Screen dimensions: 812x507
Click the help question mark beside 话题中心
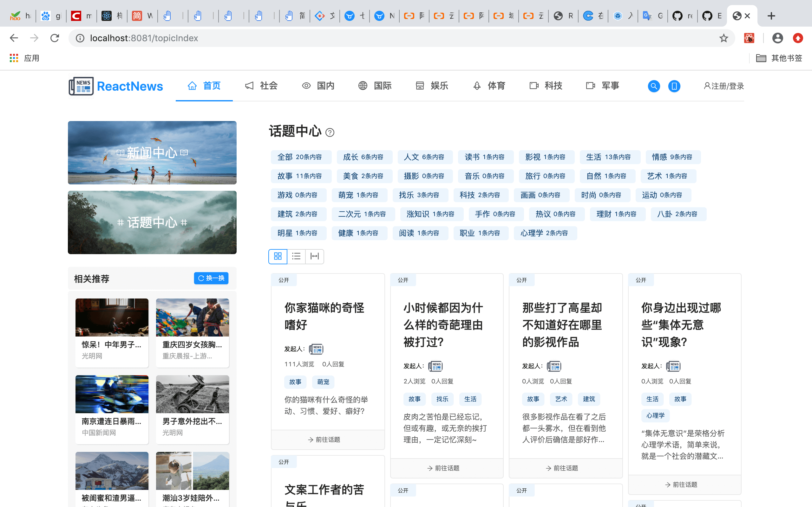pyautogui.click(x=330, y=132)
